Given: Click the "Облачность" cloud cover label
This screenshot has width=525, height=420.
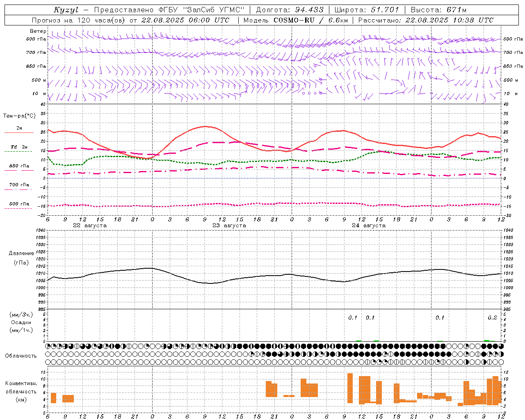Looking at the screenshot, I should (x=21, y=356).
